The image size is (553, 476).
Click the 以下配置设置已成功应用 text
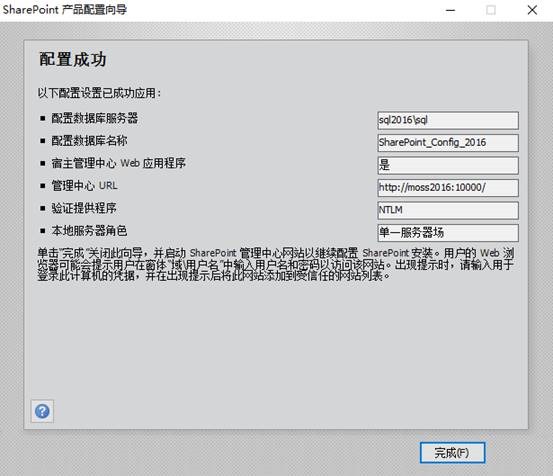coord(99,93)
